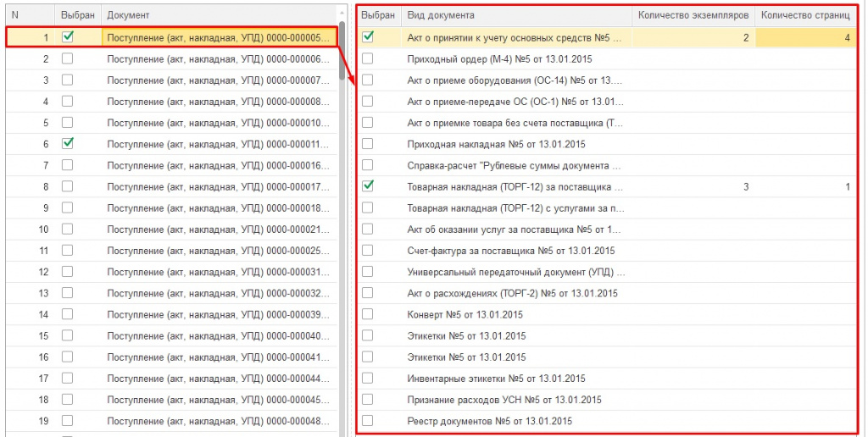Viewport: 868px width, 437px height.
Task: Select document 'Поступление... 0000-000025'
Action: 219,251
